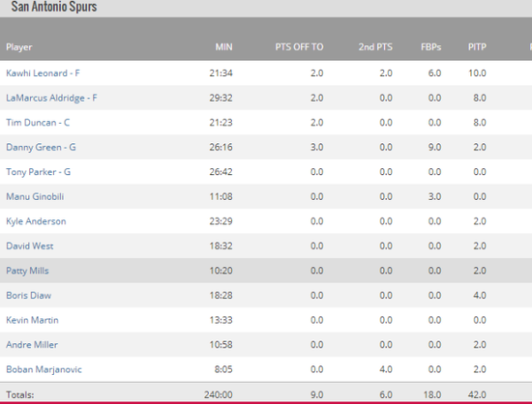Select Kevin Martin's minutes 13:33

[221, 320]
